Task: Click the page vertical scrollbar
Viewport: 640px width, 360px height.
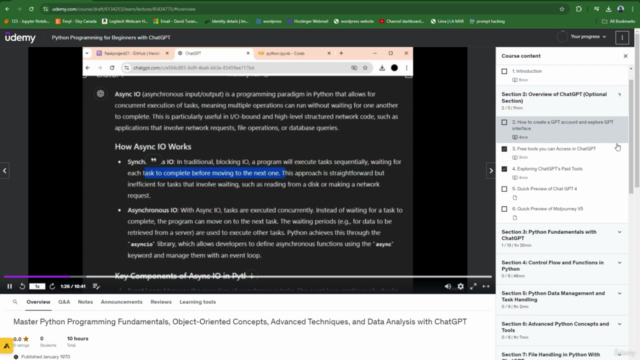Action: point(637,110)
